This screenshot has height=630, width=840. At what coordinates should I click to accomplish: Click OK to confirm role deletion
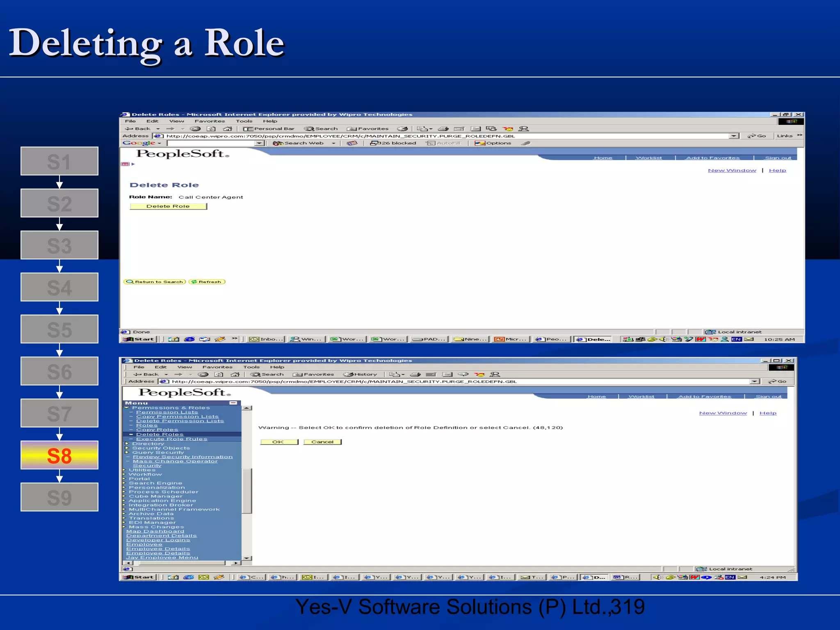(279, 442)
